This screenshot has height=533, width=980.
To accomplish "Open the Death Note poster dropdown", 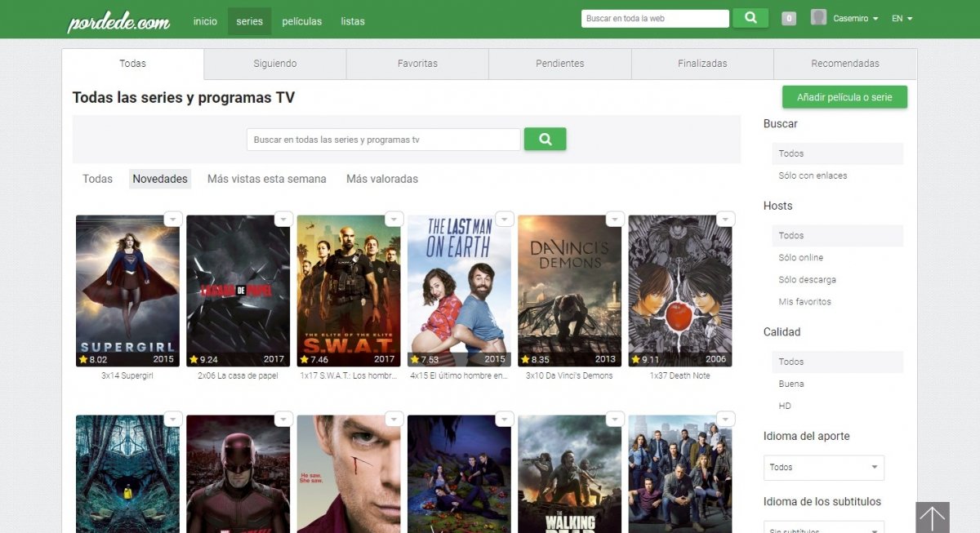I will [725, 219].
